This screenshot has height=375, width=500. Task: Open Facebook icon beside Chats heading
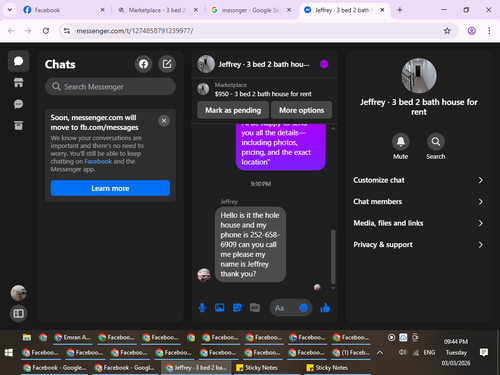[x=143, y=64]
